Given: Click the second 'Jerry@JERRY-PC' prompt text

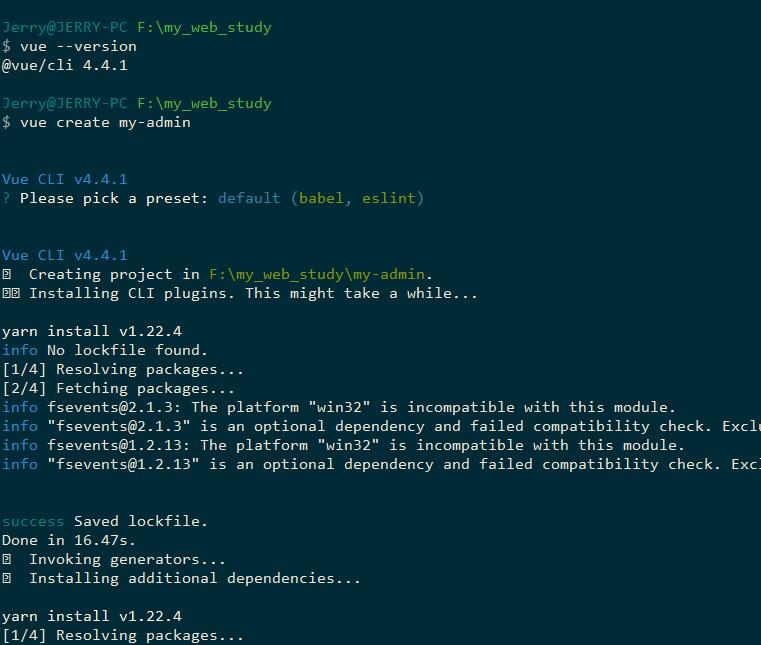Looking at the screenshot, I should click(65, 104).
